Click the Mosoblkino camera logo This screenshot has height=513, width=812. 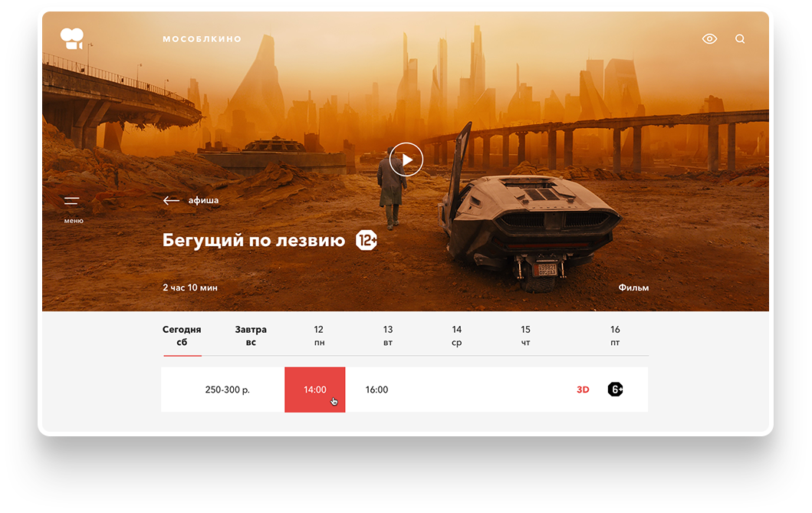[71, 39]
